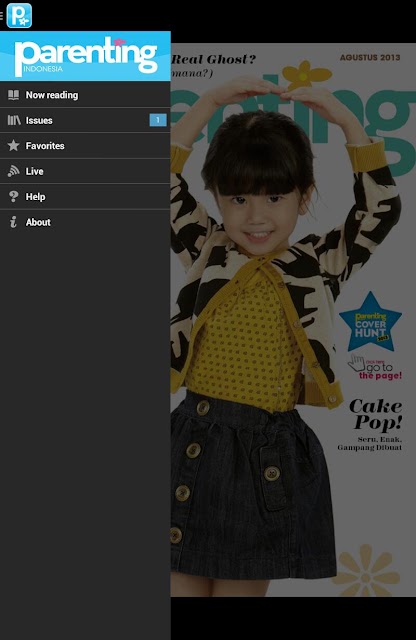Tap the Cake Pop! headline on cover
The width and height of the screenshot is (416, 640).
pos(377,414)
